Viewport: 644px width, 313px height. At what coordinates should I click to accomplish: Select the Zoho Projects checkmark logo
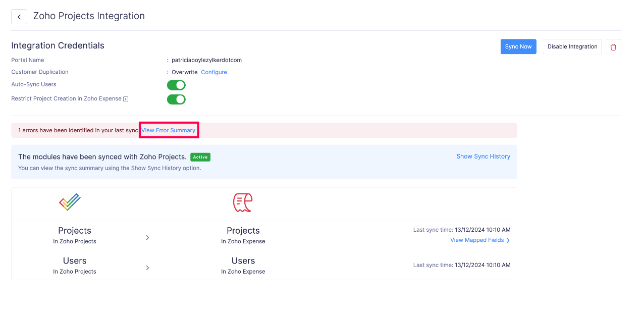(69, 201)
